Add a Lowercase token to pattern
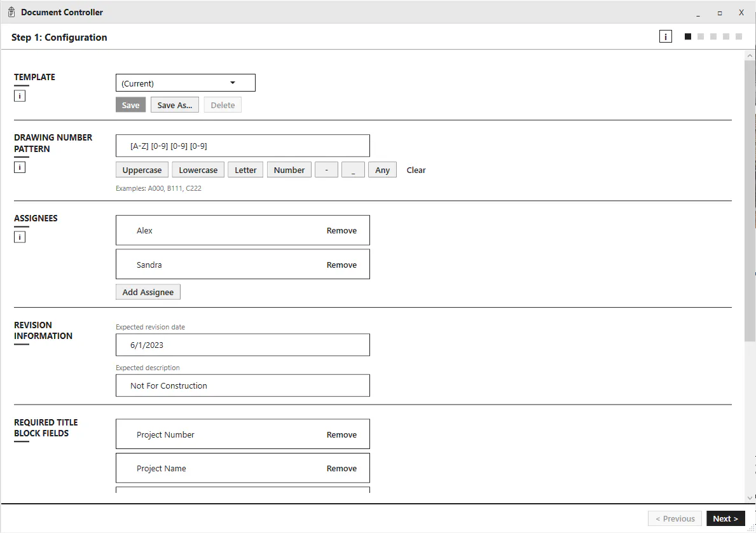The height and width of the screenshot is (533, 756). click(198, 170)
